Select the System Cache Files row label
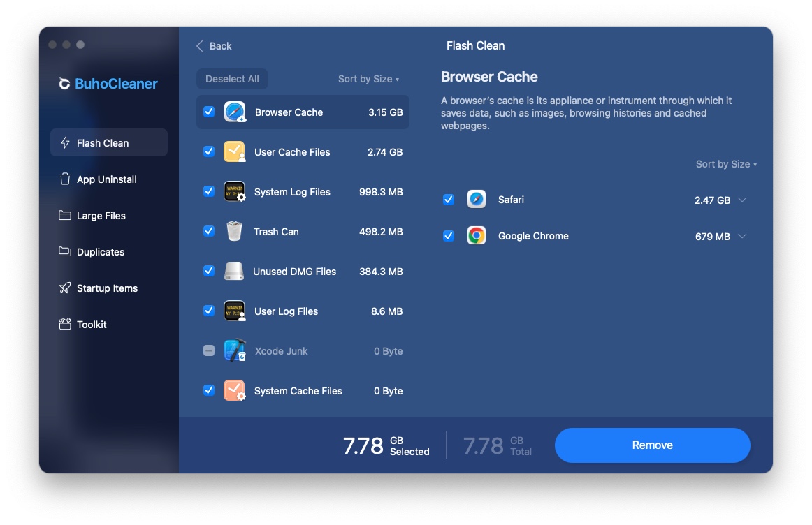The image size is (812, 525). pos(298,391)
